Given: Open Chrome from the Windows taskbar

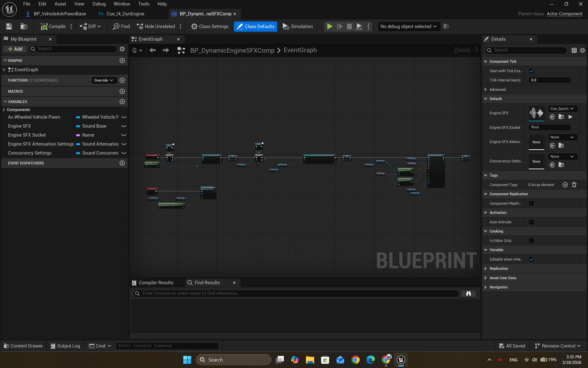Looking at the screenshot, I should coord(355,359).
